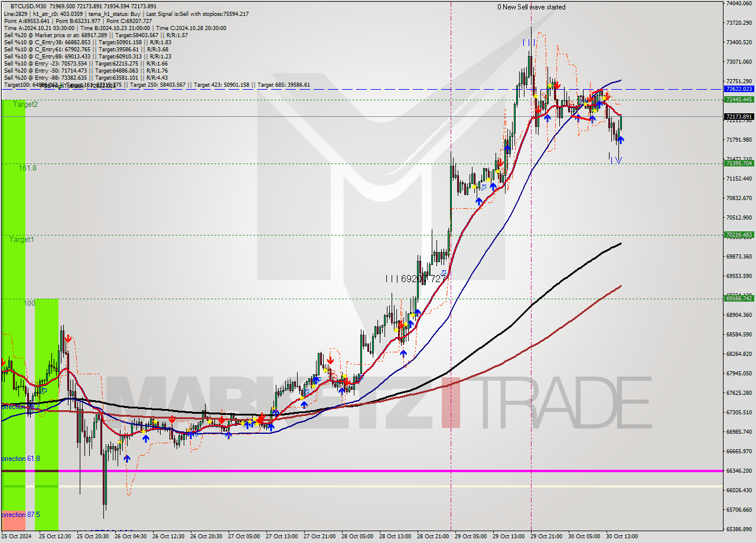Viewport: 756px width, 543px height.
Task: Select the 66346.200 price axis label
Action: [739, 471]
